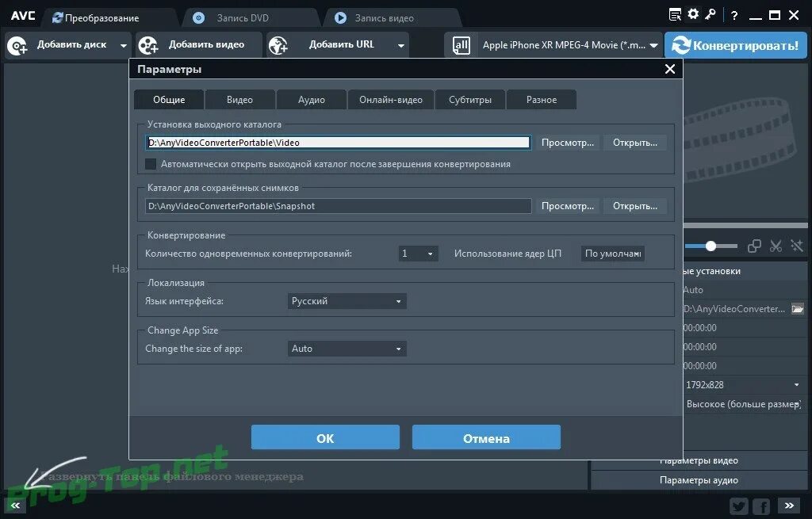The height and width of the screenshot is (519, 812).
Task: Click the Facebook icon in status bar
Action: point(761,506)
